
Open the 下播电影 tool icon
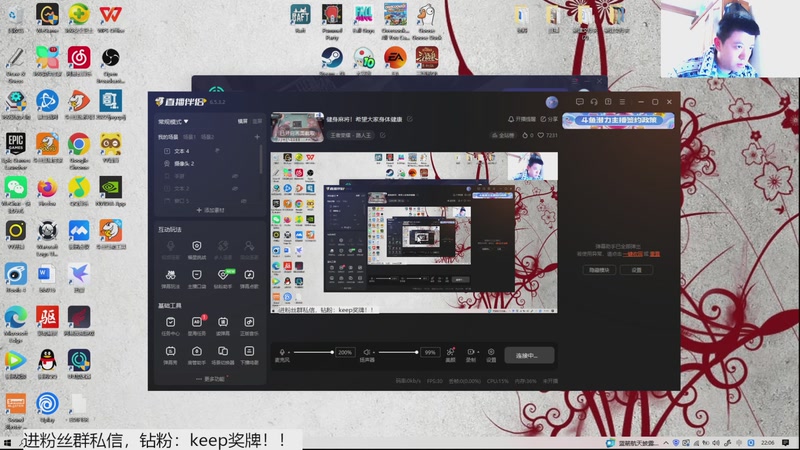tap(249, 355)
